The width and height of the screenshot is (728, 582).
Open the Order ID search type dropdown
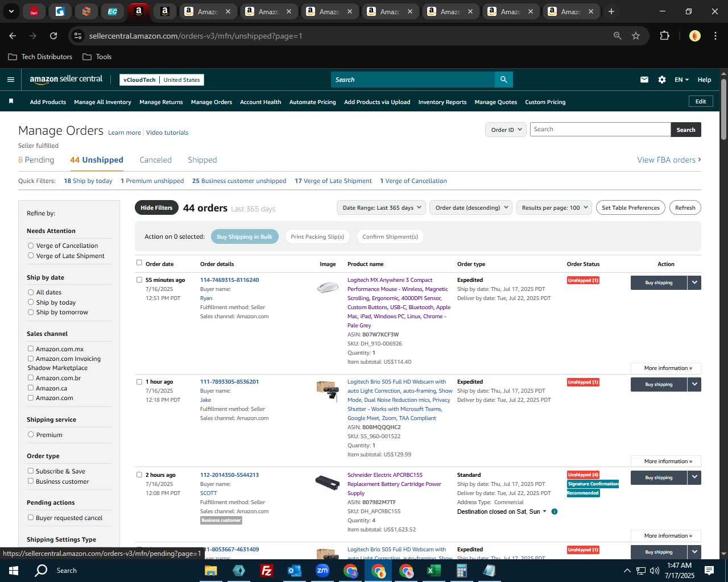(506, 130)
